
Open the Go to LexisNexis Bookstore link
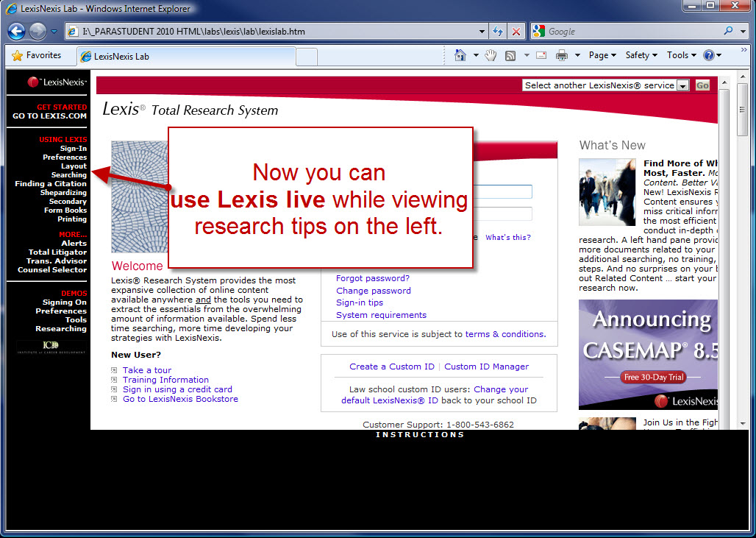(180, 398)
